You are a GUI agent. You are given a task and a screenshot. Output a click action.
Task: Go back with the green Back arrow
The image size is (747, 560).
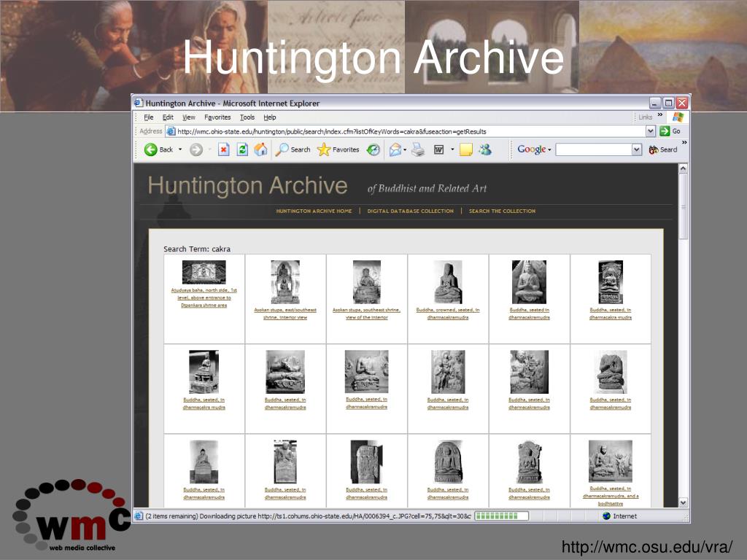[x=158, y=149]
